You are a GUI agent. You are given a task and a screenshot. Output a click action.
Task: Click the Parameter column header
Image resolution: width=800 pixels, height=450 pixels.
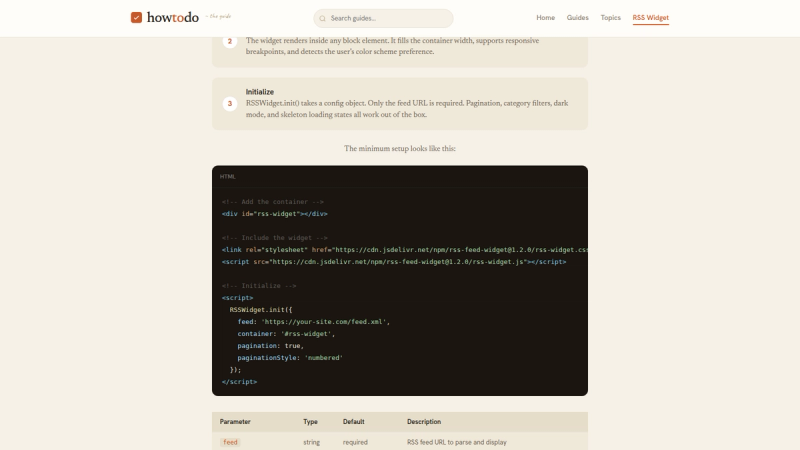tap(235, 422)
